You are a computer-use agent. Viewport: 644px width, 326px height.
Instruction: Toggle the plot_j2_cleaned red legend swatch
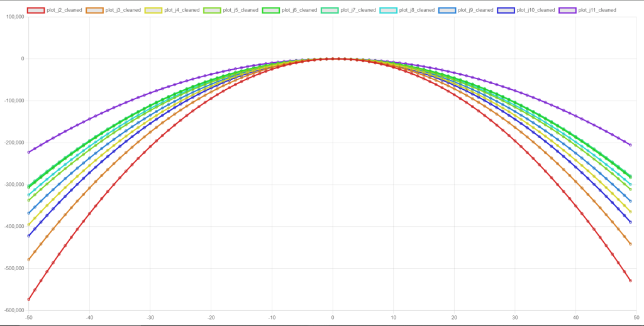click(x=36, y=10)
